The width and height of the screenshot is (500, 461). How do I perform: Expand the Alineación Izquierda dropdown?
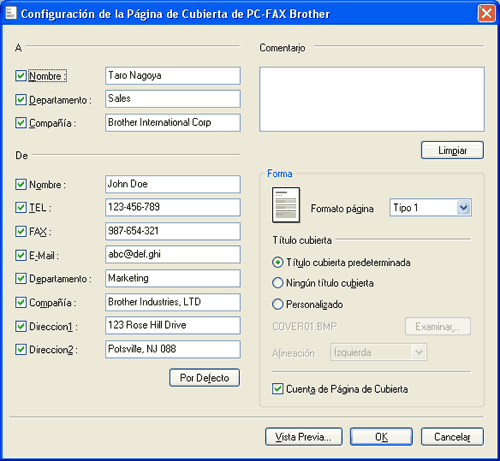point(378,352)
